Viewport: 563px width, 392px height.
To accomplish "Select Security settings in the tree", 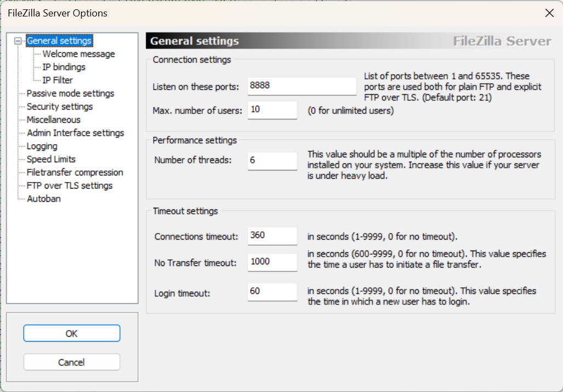I will [60, 106].
